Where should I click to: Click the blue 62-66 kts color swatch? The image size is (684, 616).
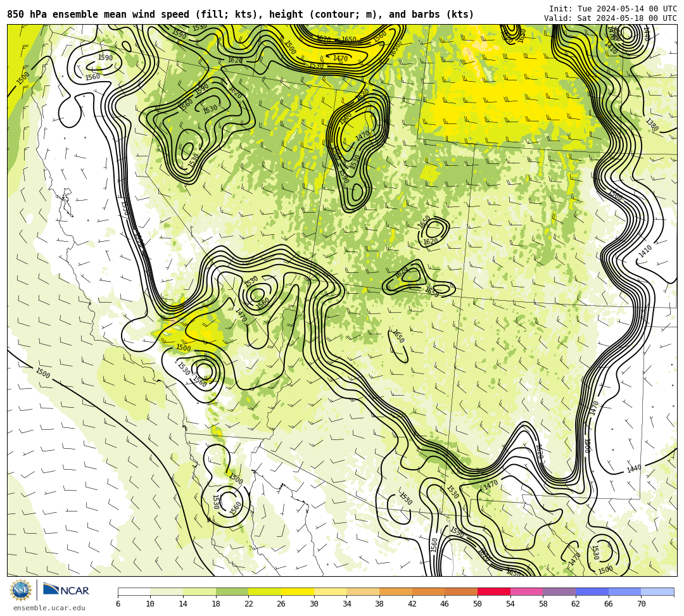[x=592, y=591]
